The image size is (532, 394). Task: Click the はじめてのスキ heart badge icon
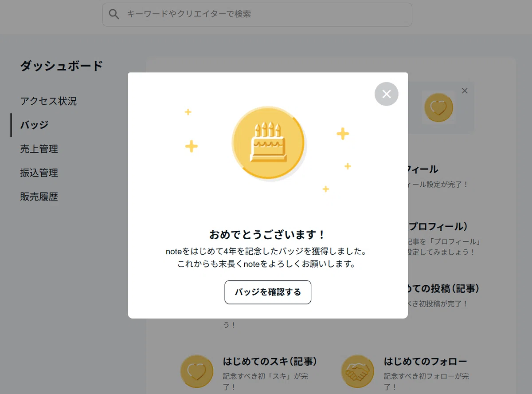pyautogui.click(x=197, y=371)
